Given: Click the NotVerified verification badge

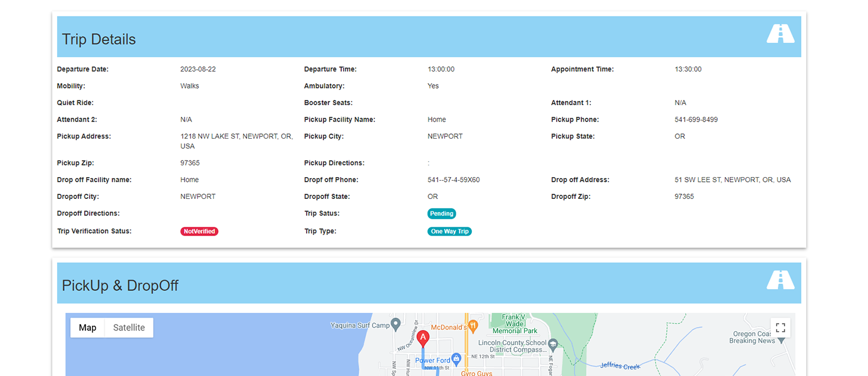Looking at the screenshot, I should tap(199, 231).
